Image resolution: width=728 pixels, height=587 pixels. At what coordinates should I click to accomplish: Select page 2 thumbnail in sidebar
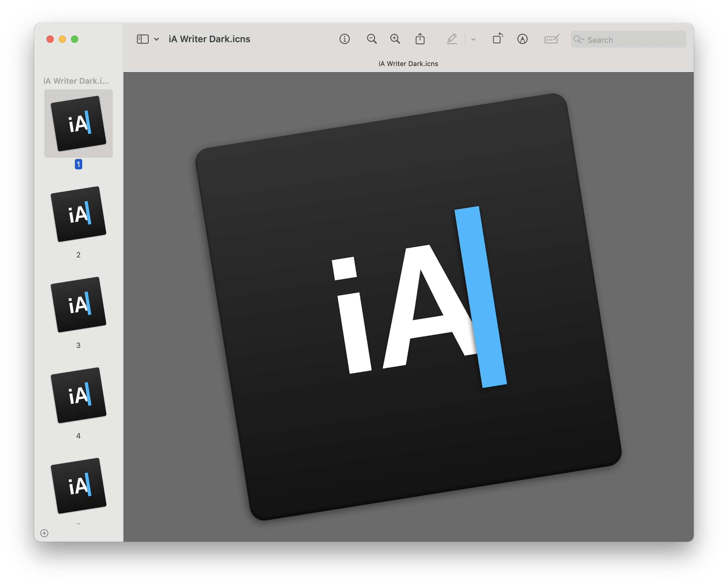point(79,214)
